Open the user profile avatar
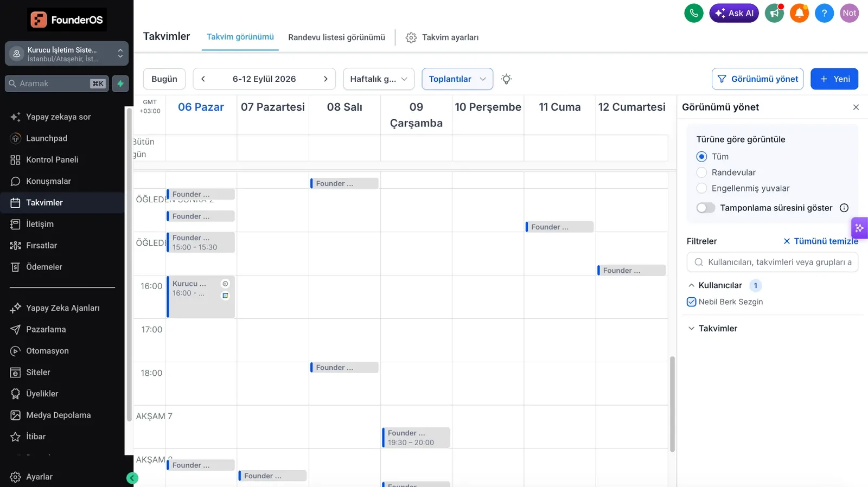Screen dimensions: 868x487 pos(849,13)
